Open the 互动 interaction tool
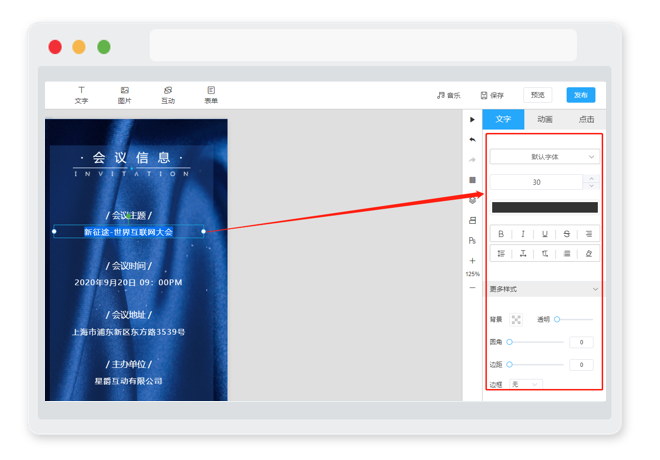Screen dimensions: 660x460 [168, 95]
